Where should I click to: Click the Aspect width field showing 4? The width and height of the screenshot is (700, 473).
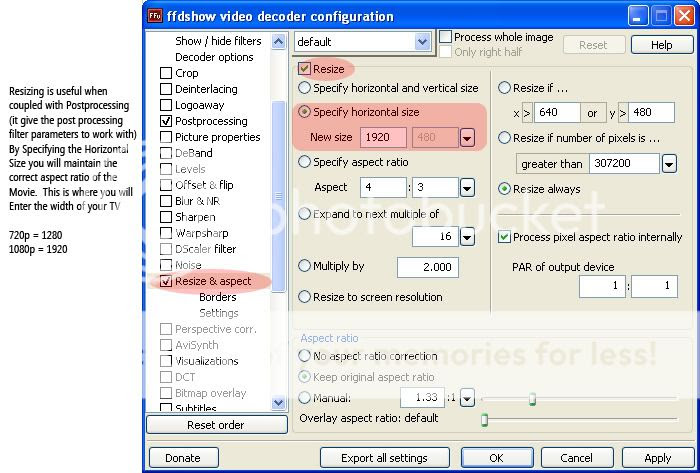(x=383, y=187)
